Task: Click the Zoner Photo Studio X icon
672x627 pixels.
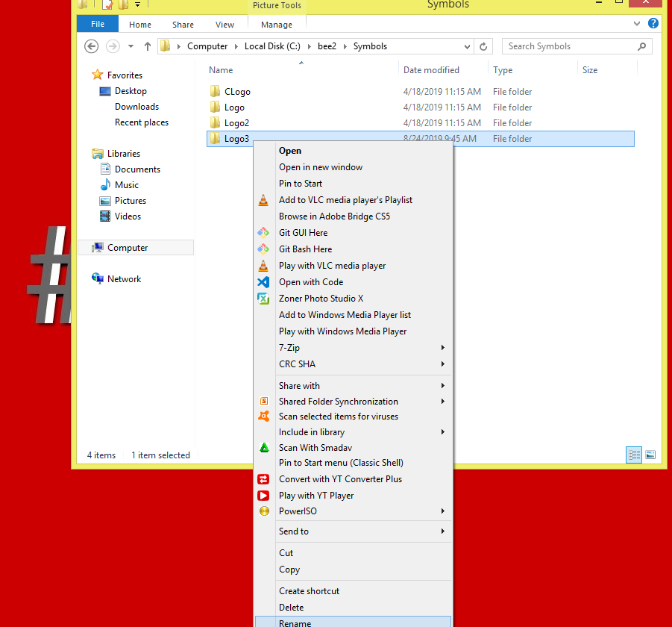Action: (x=263, y=299)
